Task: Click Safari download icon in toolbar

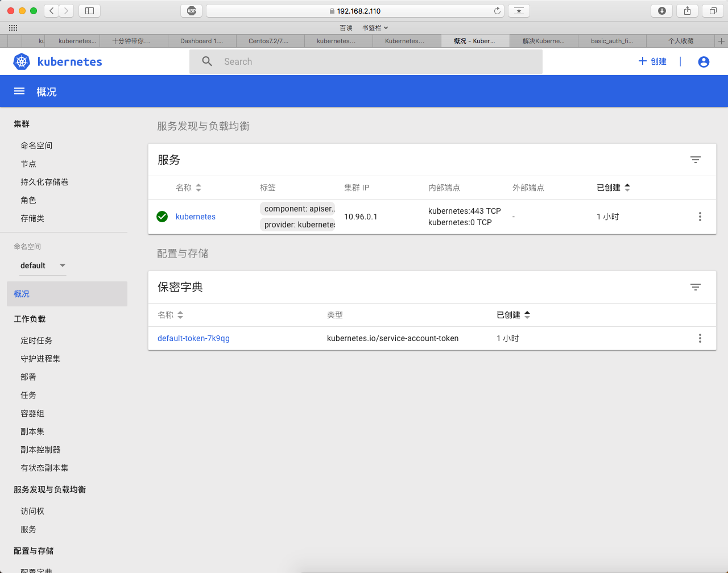Action: (x=661, y=11)
